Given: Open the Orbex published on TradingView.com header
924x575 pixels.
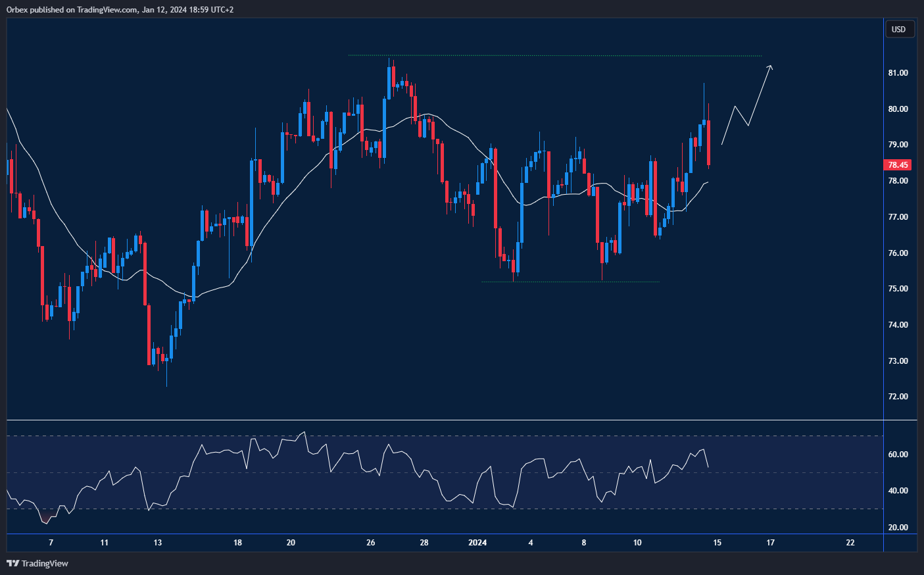Looking at the screenshot, I should click(x=120, y=9).
